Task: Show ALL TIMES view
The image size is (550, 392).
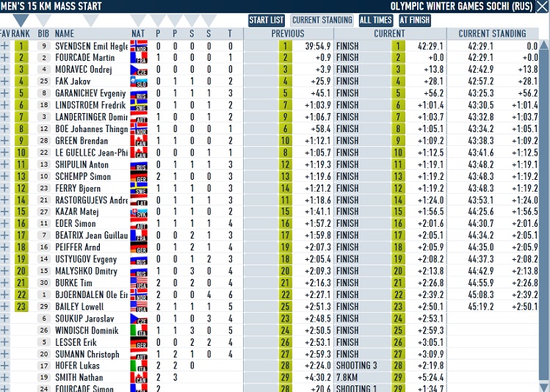Action: [375, 20]
